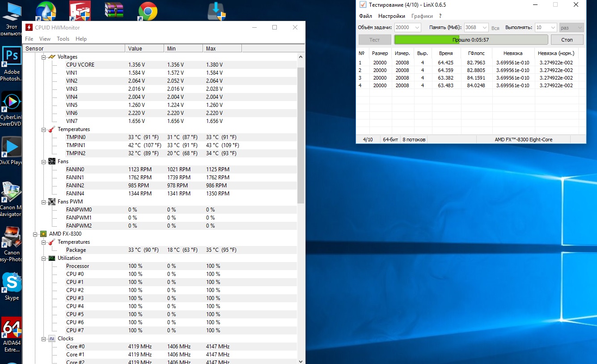The image size is (597, 364).
Task: Select the AIDA64 Extreme desktop icon
Action: click(x=11, y=334)
